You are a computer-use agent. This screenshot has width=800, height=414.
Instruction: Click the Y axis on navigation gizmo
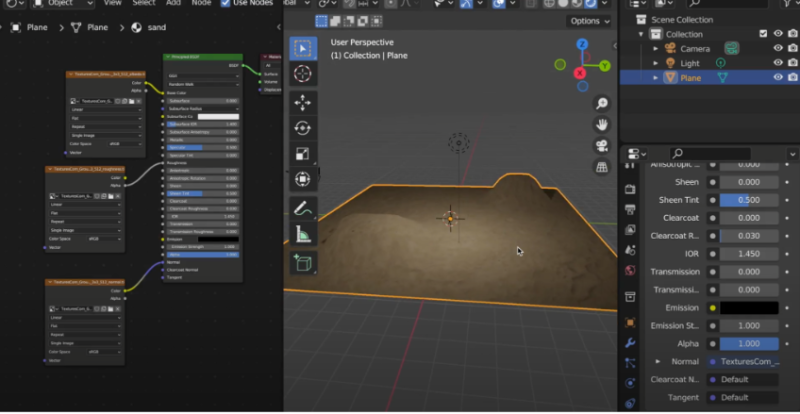[x=605, y=65]
